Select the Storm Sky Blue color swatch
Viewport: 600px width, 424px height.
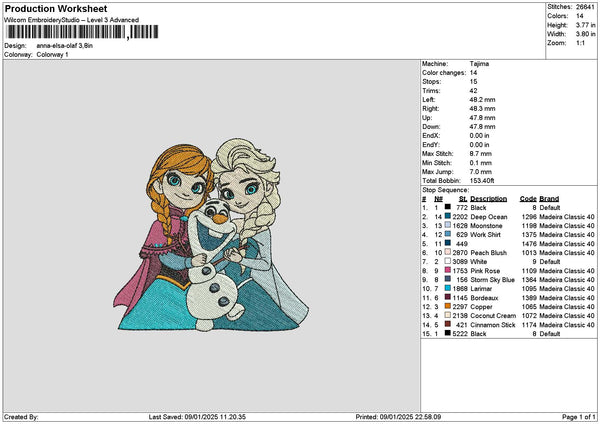coord(447,279)
